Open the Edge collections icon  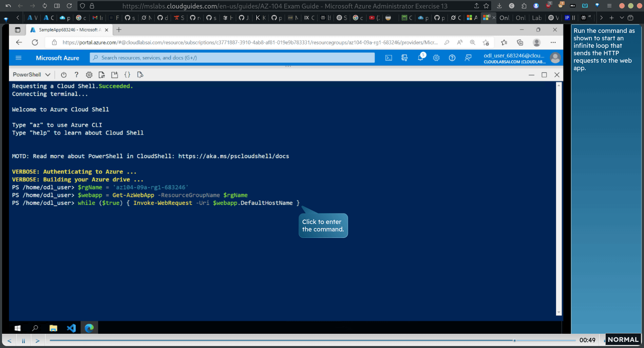(520, 42)
